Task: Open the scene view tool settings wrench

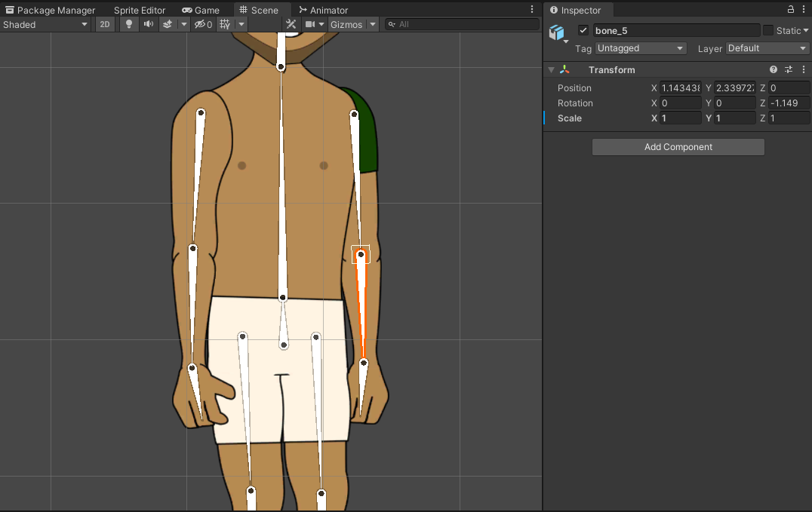Action: pos(291,24)
